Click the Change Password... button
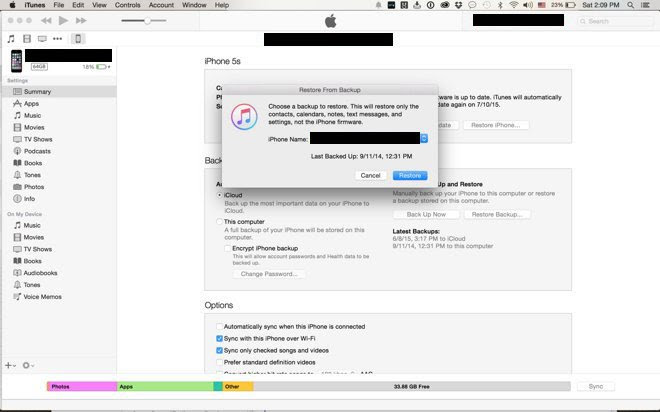This screenshot has width=660, height=412. tap(269, 274)
